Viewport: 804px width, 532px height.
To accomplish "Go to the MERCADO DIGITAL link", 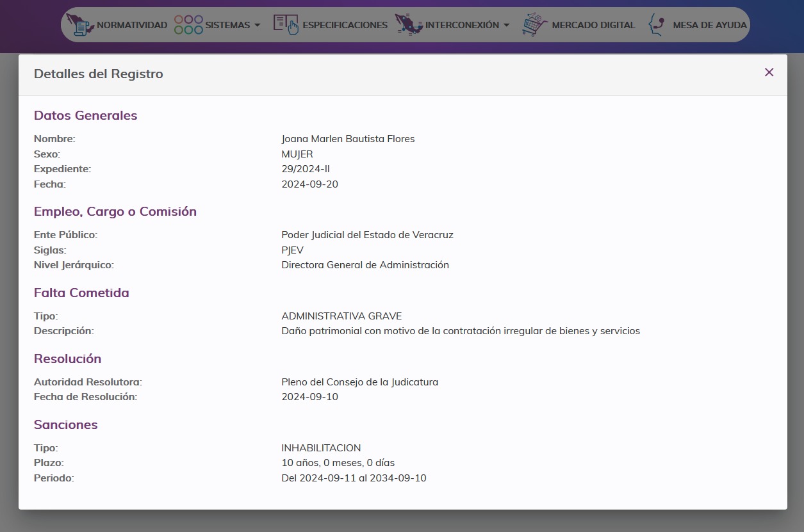I will (593, 25).
